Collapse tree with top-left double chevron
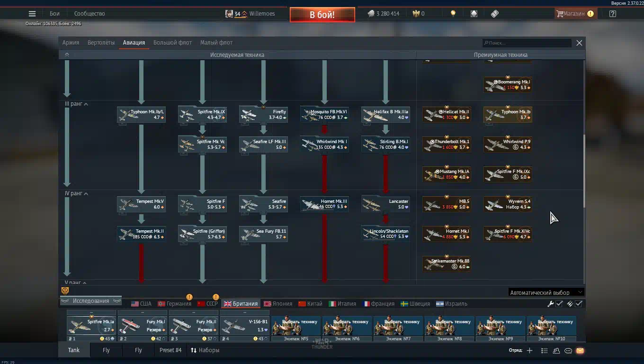This screenshot has width=644, height=364. 67,55
